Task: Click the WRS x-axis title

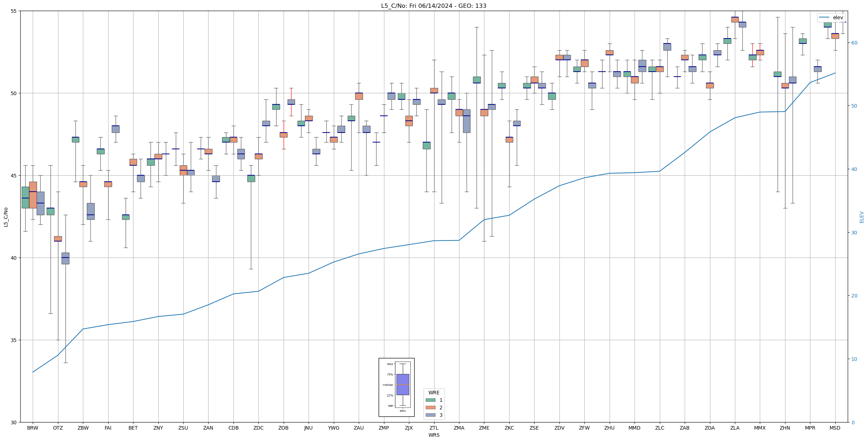Action: (x=434, y=435)
